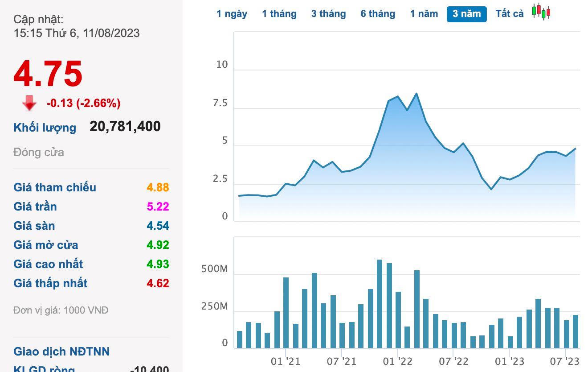Viewport: 588px width, 372px height.
Task: Click the tallest volume bar
Action: (x=380, y=303)
